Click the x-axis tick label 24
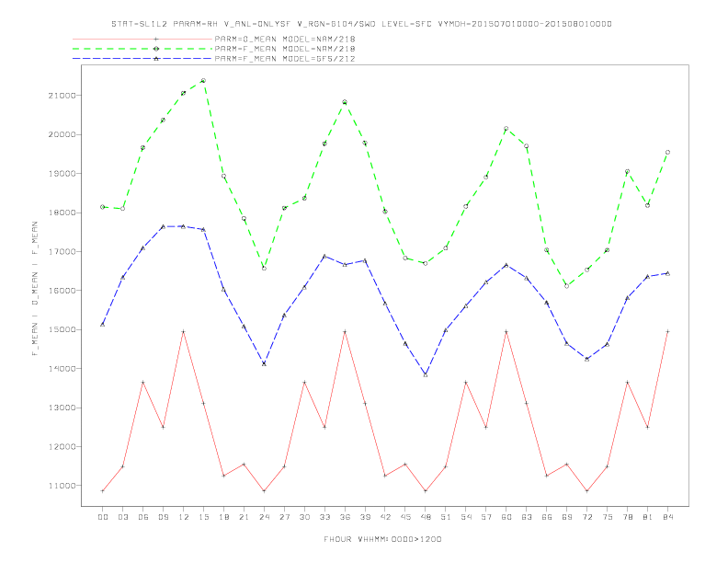Image resolution: width=728 pixels, height=563 pixels. 264,517
